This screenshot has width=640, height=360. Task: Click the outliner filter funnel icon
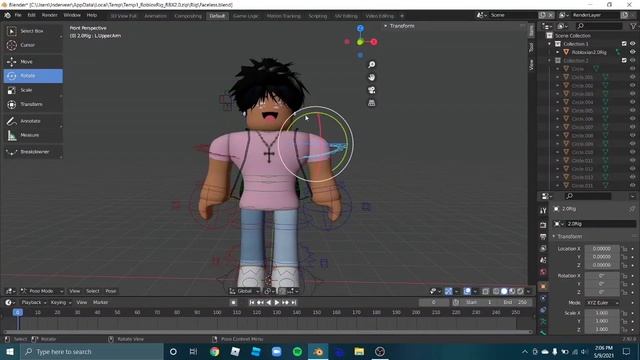(633, 26)
